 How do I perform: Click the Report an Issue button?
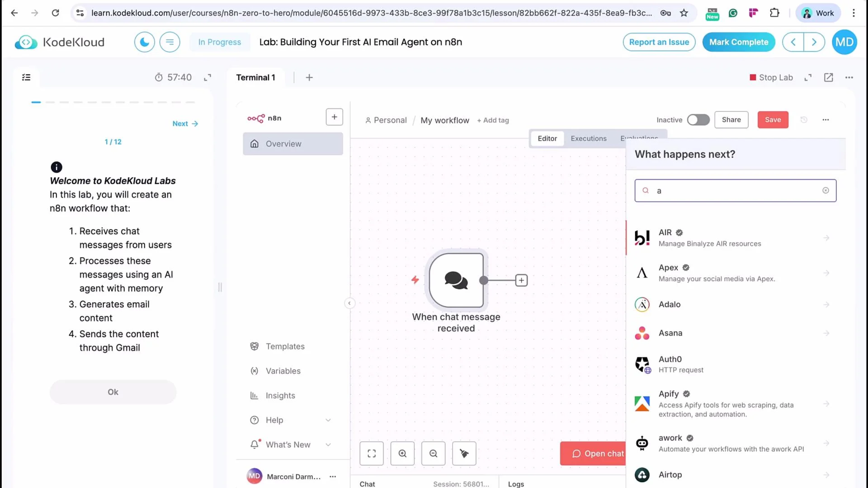[x=659, y=42]
